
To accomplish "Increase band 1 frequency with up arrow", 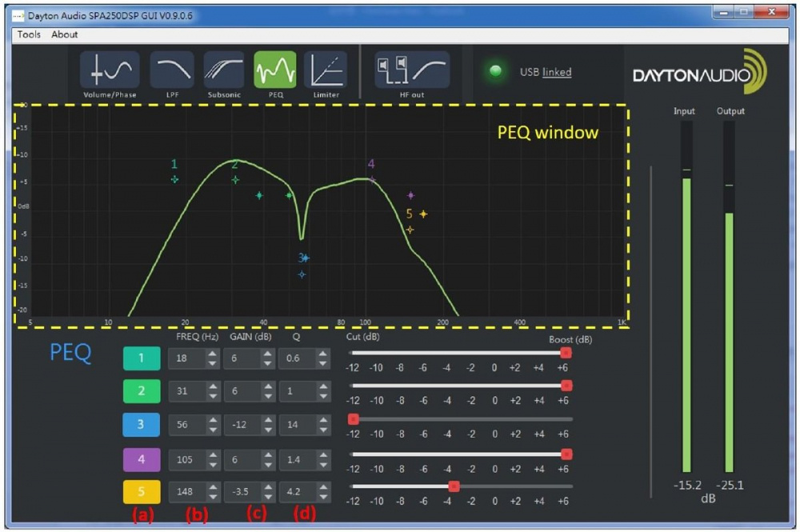I will pyautogui.click(x=213, y=354).
